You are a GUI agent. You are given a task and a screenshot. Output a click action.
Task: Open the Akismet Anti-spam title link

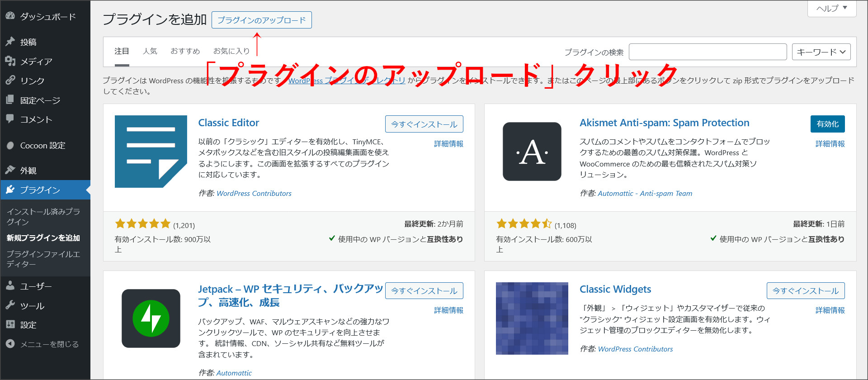point(665,123)
